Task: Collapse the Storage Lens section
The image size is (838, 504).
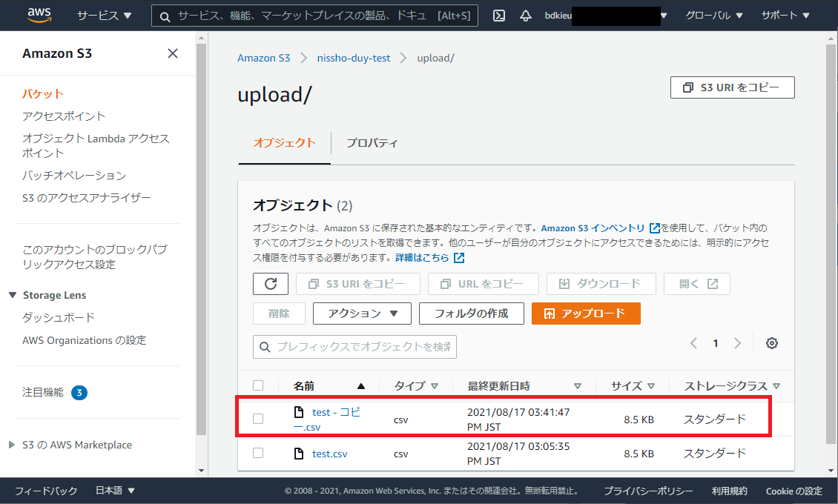Action: click(13, 295)
